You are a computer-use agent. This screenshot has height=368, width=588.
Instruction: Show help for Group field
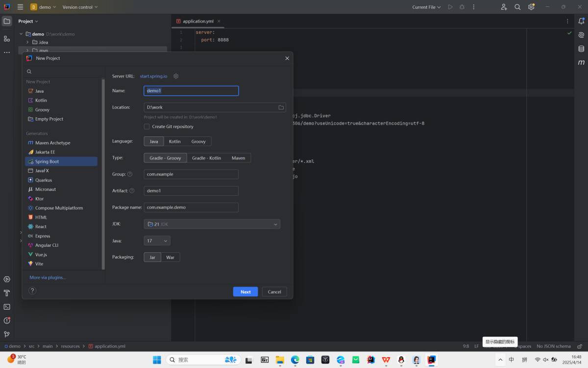[130, 174]
